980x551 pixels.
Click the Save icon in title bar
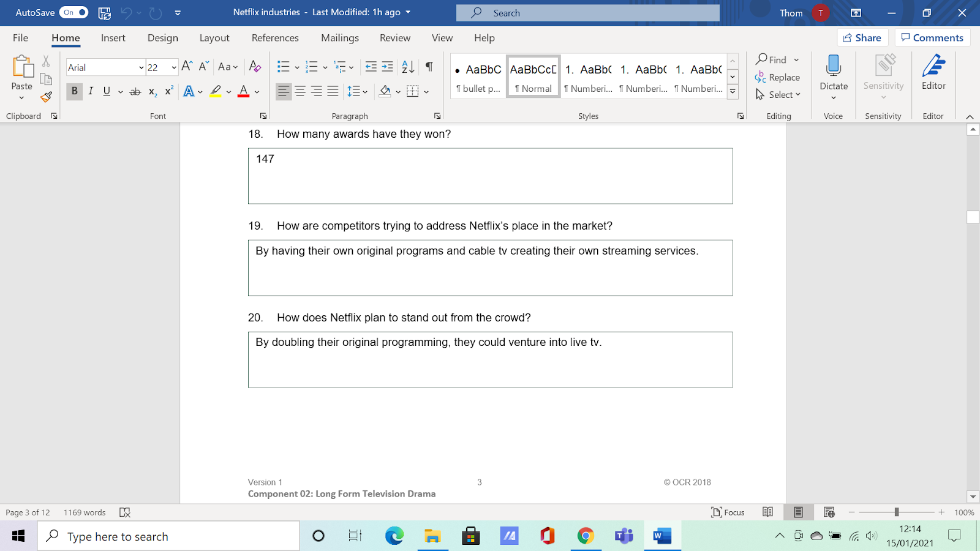click(105, 13)
